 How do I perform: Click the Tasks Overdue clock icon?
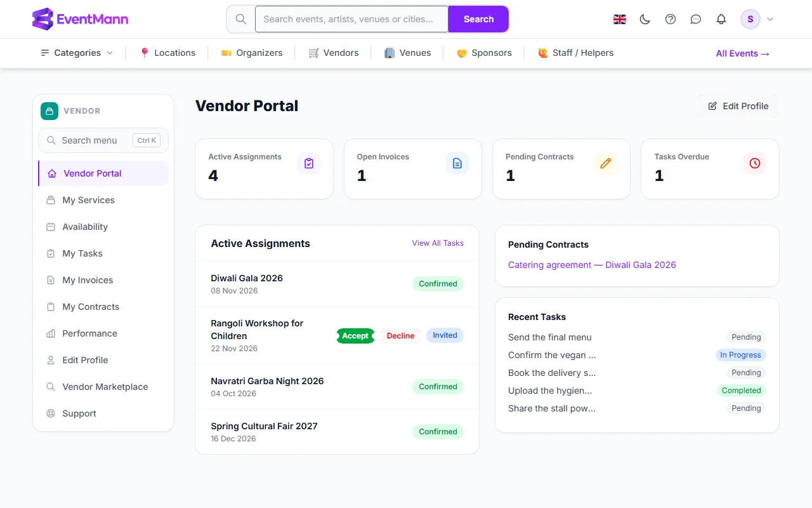755,163
